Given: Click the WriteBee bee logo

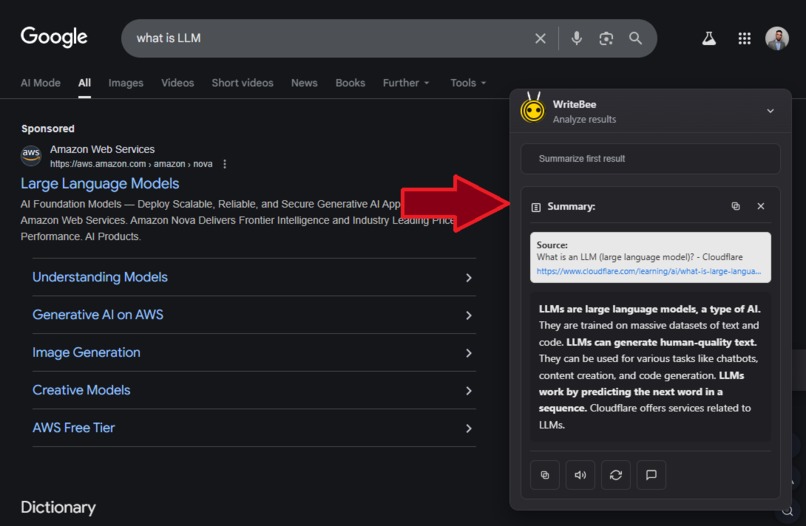Looking at the screenshot, I should click(x=532, y=108).
